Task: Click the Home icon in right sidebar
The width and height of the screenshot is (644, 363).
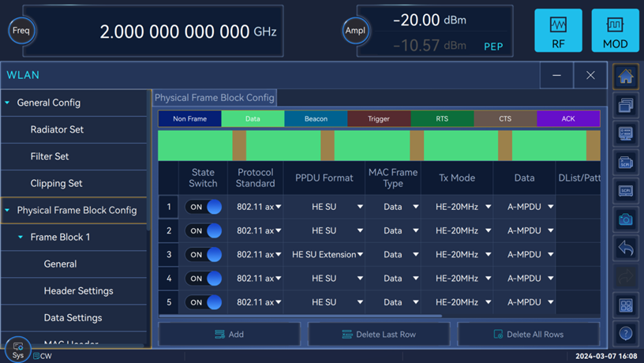Action: [625, 77]
